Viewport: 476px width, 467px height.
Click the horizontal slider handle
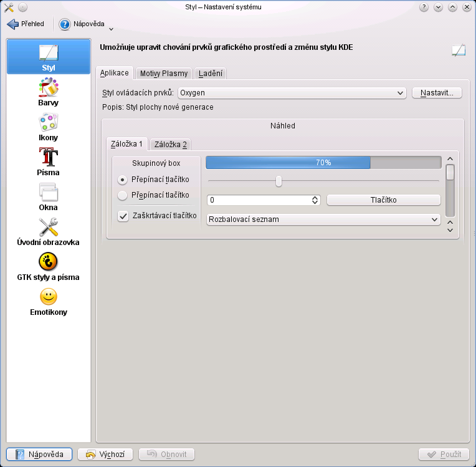click(x=278, y=181)
